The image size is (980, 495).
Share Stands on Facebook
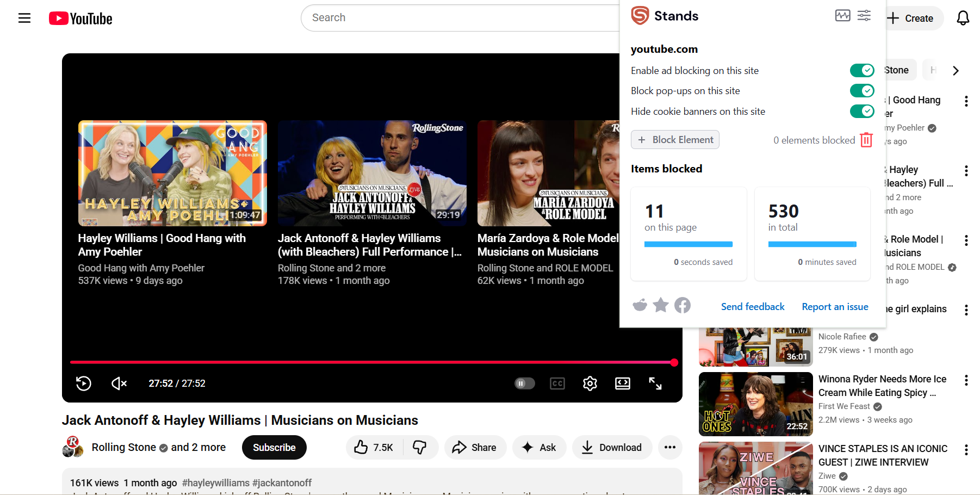click(x=683, y=305)
